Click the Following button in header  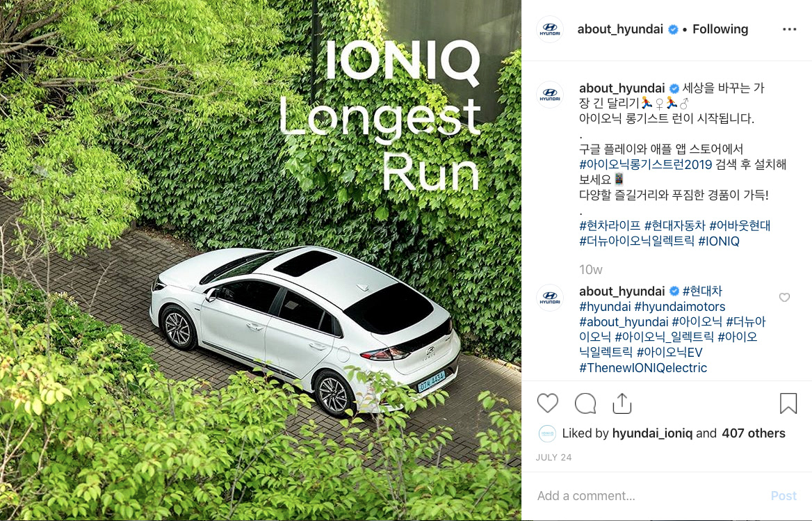point(720,29)
